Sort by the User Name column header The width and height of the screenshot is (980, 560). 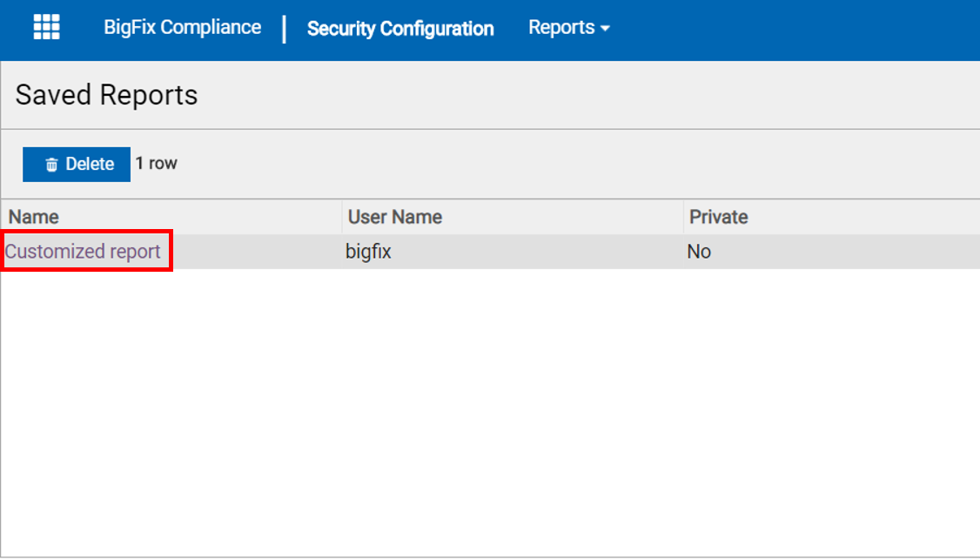pos(395,217)
